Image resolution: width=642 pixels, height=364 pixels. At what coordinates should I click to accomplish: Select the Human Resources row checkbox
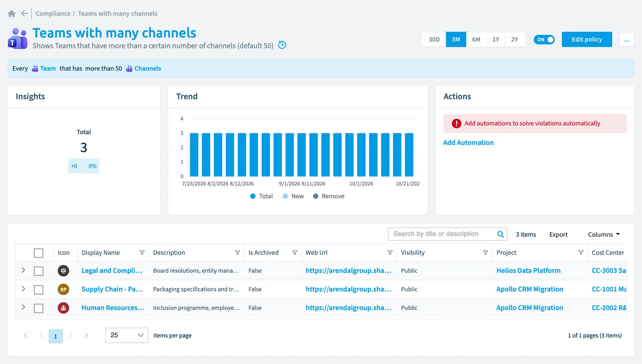point(39,308)
